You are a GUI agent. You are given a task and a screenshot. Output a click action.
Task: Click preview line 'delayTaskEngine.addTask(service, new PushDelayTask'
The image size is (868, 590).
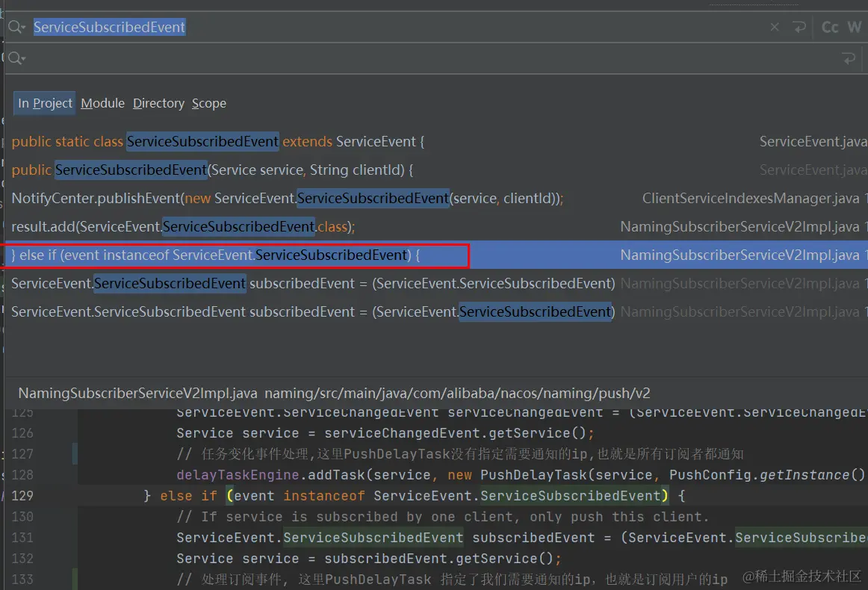click(521, 476)
